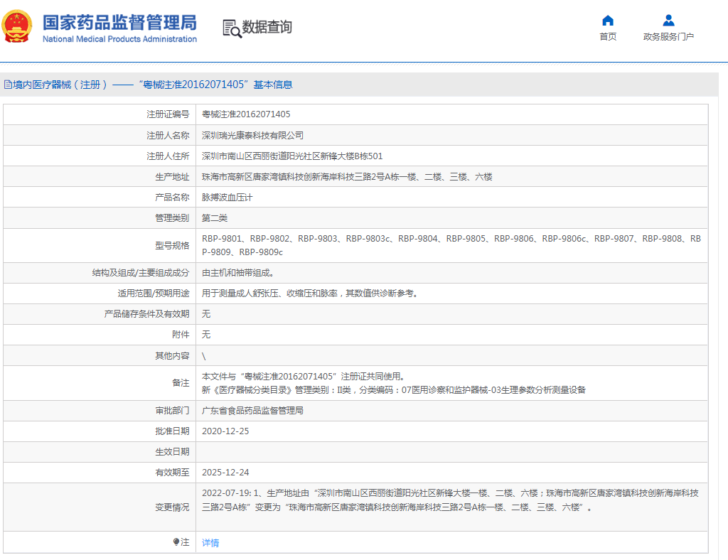Select the 生产地址 value cell
Viewport: 728px width, 560px height.
(x=451, y=176)
